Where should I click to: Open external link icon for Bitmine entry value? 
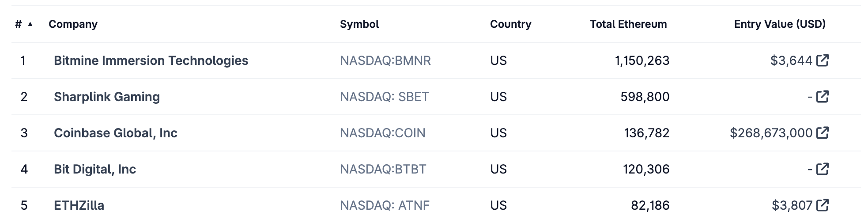pyautogui.click(x=823, y=60)
